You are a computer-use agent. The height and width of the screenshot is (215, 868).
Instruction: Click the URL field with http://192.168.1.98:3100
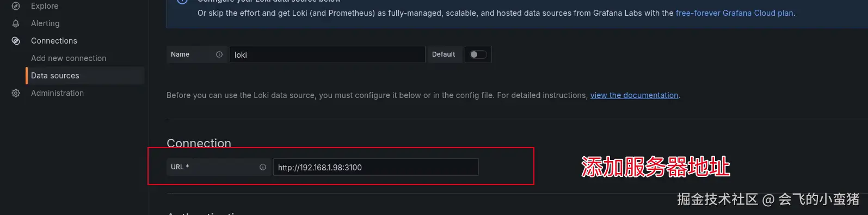[376, 167]
